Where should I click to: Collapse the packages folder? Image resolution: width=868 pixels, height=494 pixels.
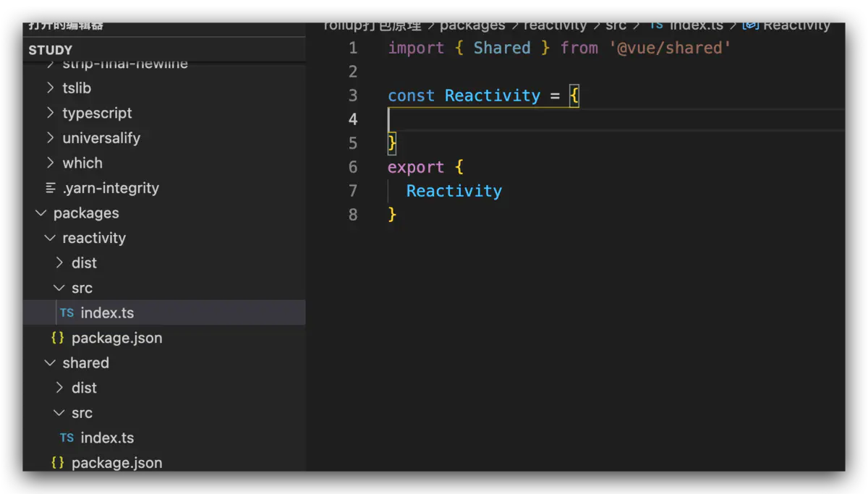coord(41,213)
